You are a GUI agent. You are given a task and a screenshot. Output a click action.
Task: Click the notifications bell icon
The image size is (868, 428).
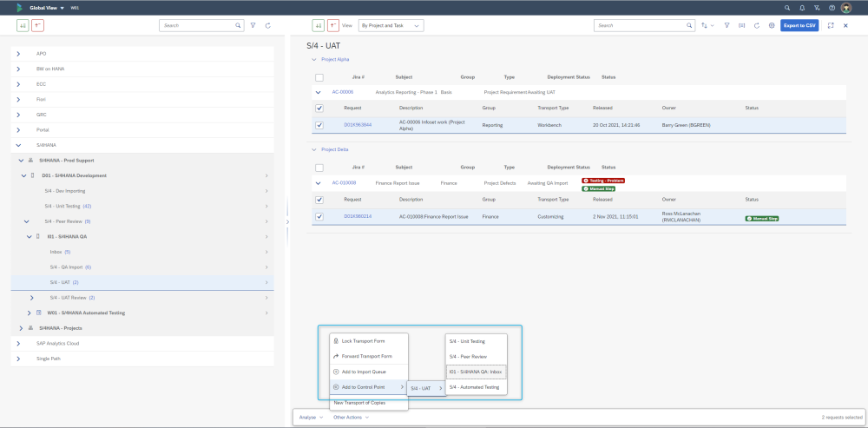[802, 7]
